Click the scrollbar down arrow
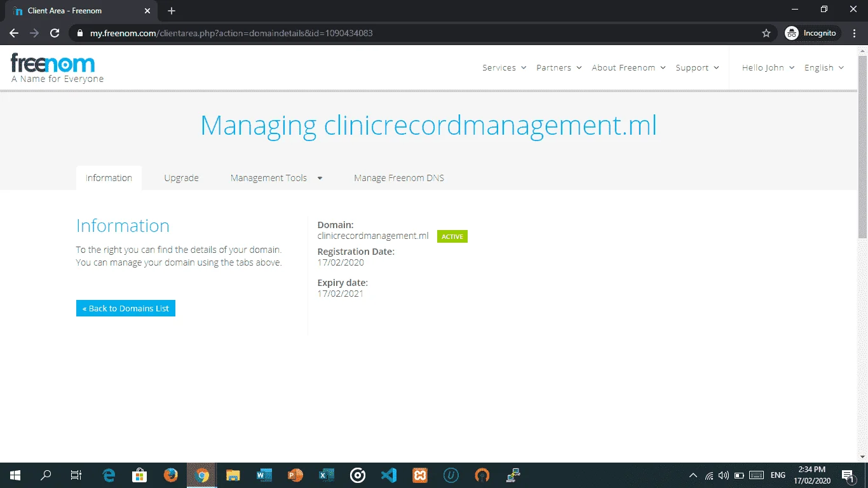The image size is (868, 488). [863, 457]
